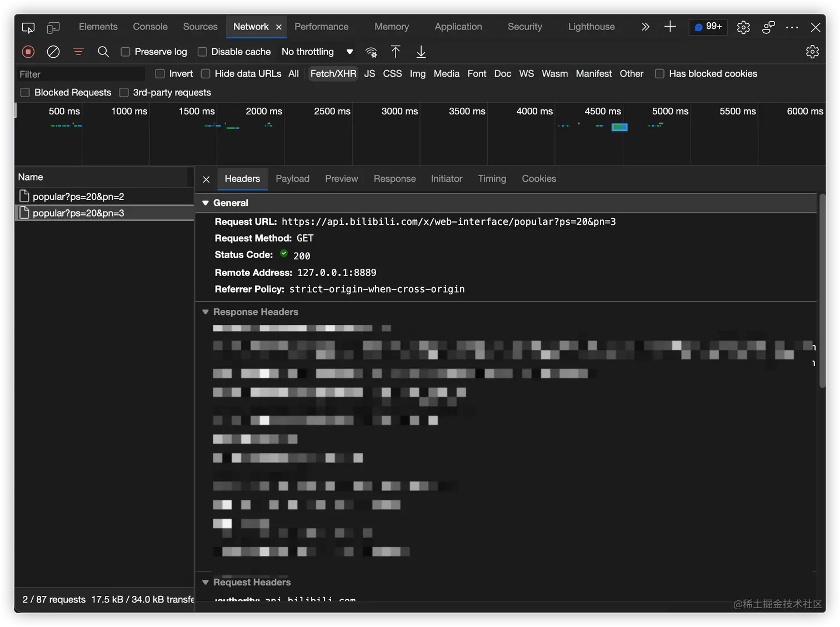Filter requests by Fetch/XHR
Screen dimensions: 840x627
(x=333, y=74)
